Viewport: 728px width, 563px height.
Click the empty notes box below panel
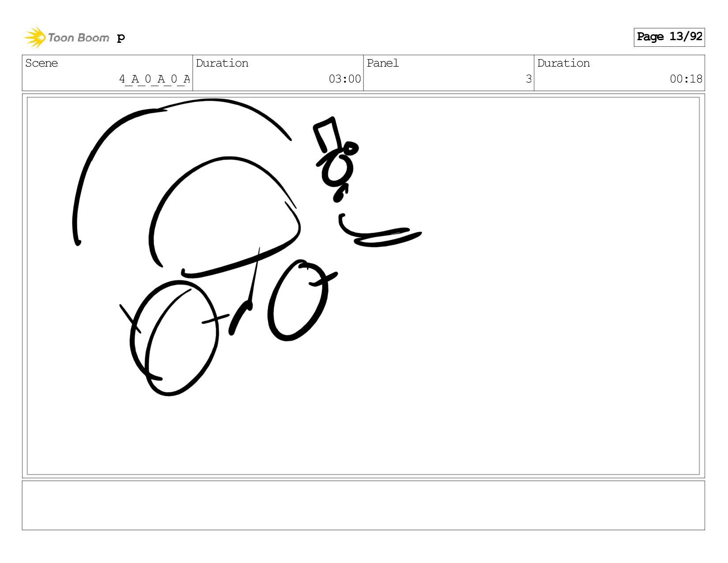363,505
